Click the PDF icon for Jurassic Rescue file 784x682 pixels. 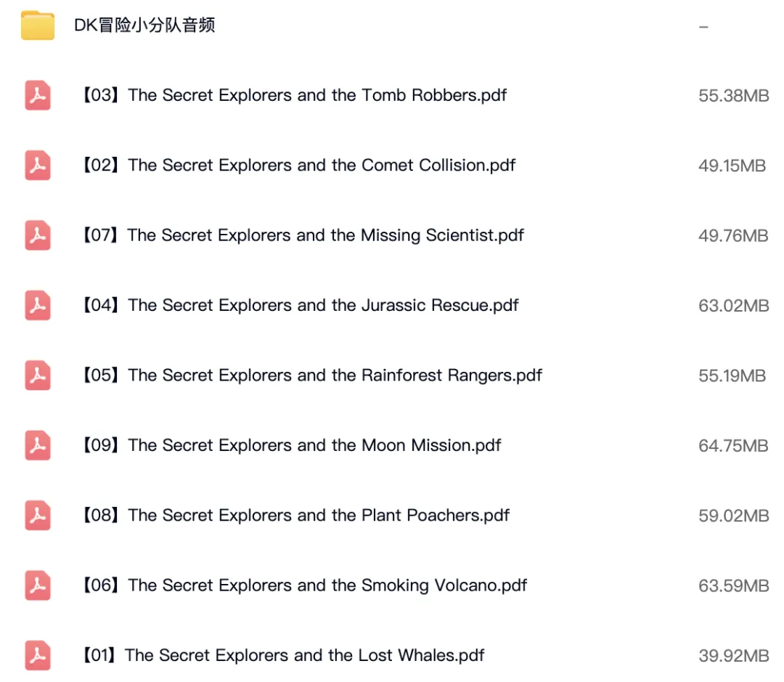coord(38,305)
